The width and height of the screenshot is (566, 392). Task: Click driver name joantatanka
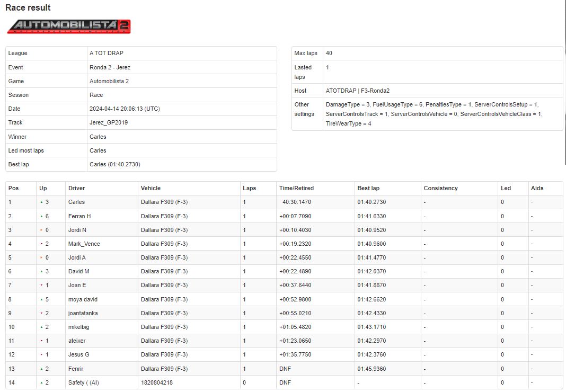point(83,313)
